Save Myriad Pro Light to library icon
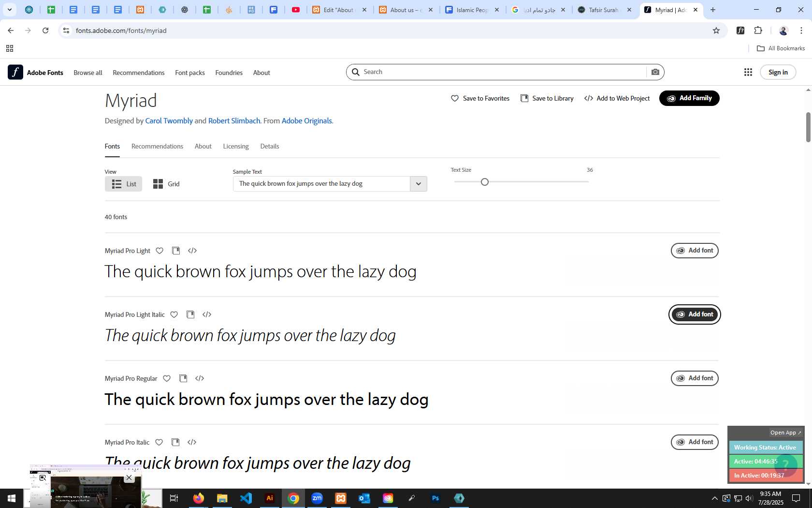This screenshot has width=812, height=508. click(x=176, y=251)
